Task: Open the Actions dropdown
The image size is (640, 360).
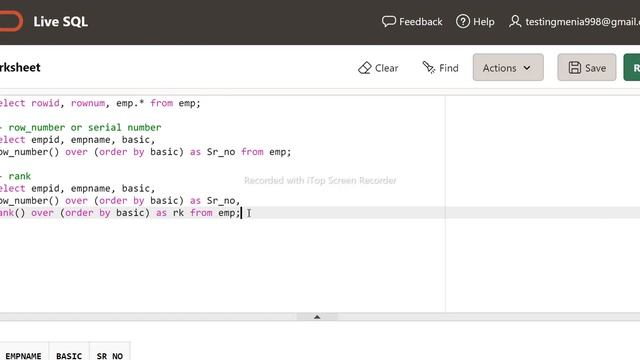Action: point(508,67)
